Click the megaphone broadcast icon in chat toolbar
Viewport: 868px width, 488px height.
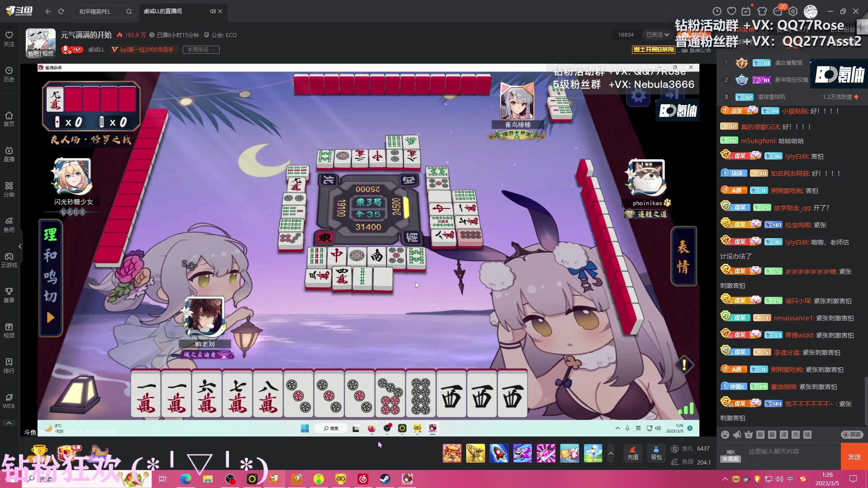737,435
